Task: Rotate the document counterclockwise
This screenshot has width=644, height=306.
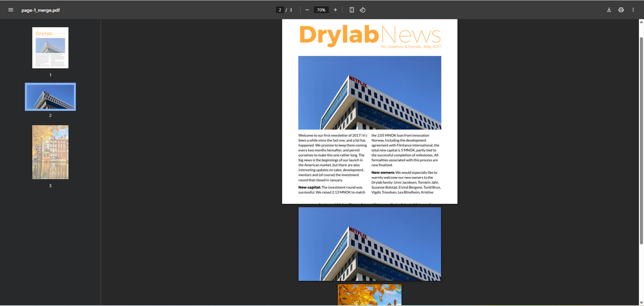Action: point(362,10)
